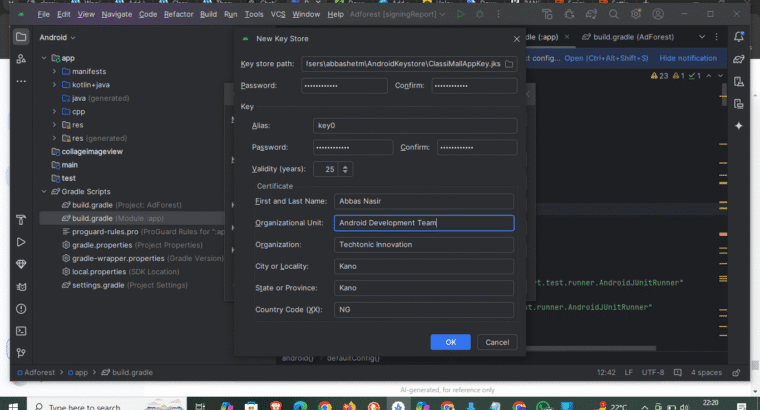The image size is (760, 410).
Task: Open the Project tool window folder icon
Action: click(21, 37)
